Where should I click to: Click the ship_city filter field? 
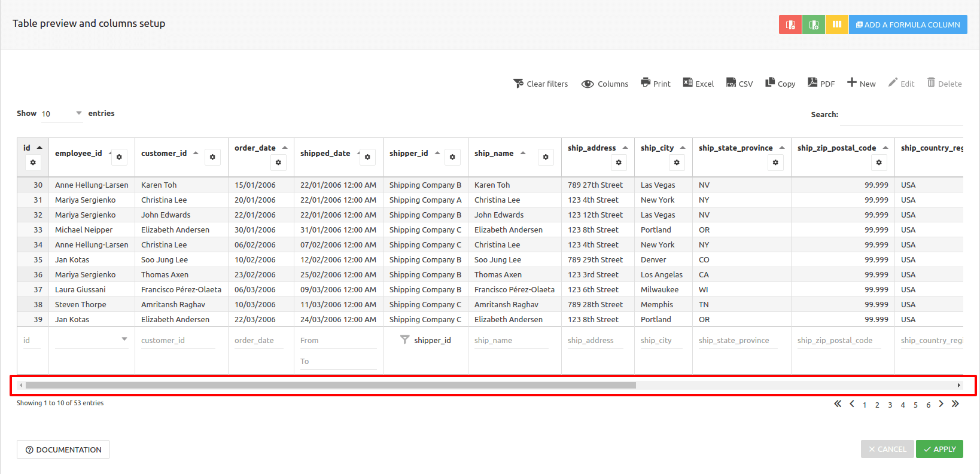coord(661,341)
